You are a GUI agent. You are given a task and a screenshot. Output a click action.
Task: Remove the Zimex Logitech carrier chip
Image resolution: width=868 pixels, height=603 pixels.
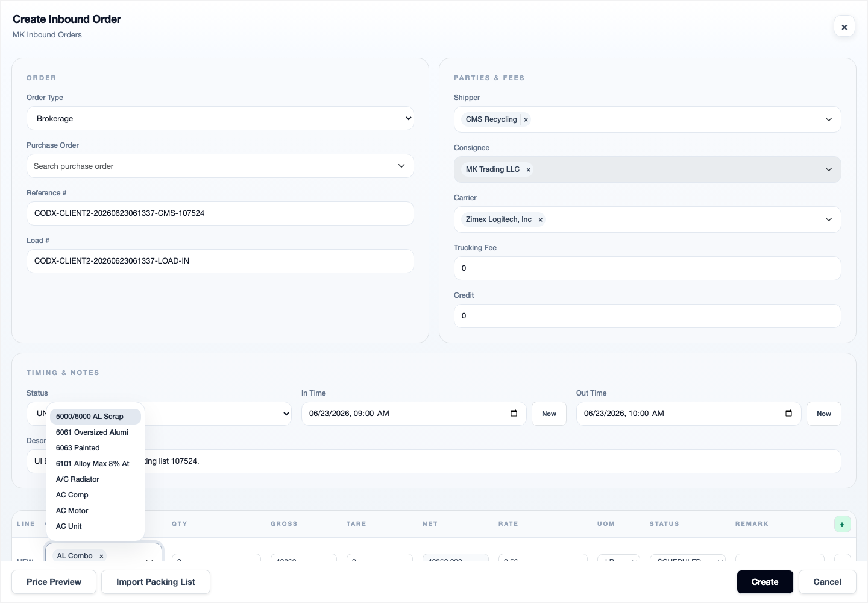click(x=541, y=219)
